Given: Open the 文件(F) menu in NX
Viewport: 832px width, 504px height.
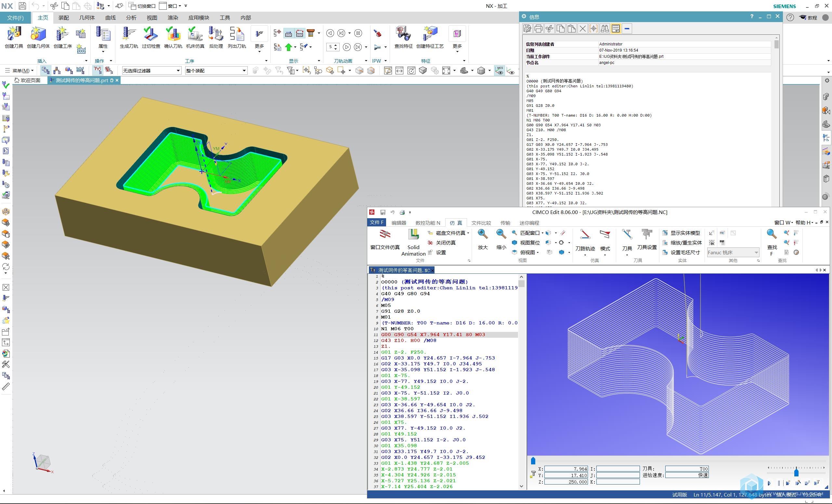Looking at the screenshot, I should (x=16, y=18).
